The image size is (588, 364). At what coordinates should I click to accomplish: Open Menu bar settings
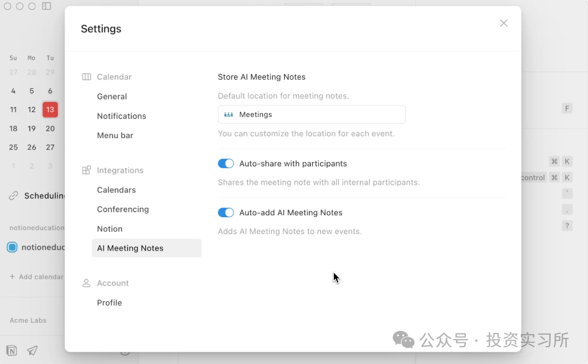[115, 136]
